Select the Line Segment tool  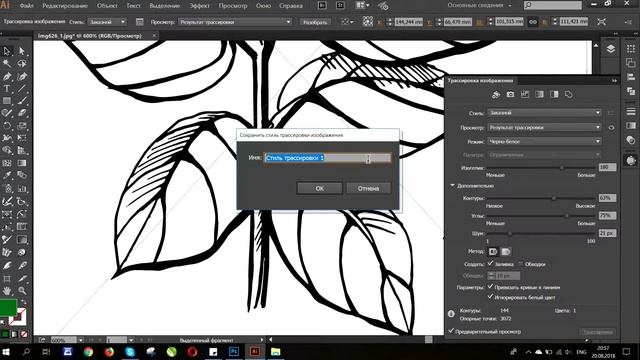pyautogui.click(x=22, y=89)
